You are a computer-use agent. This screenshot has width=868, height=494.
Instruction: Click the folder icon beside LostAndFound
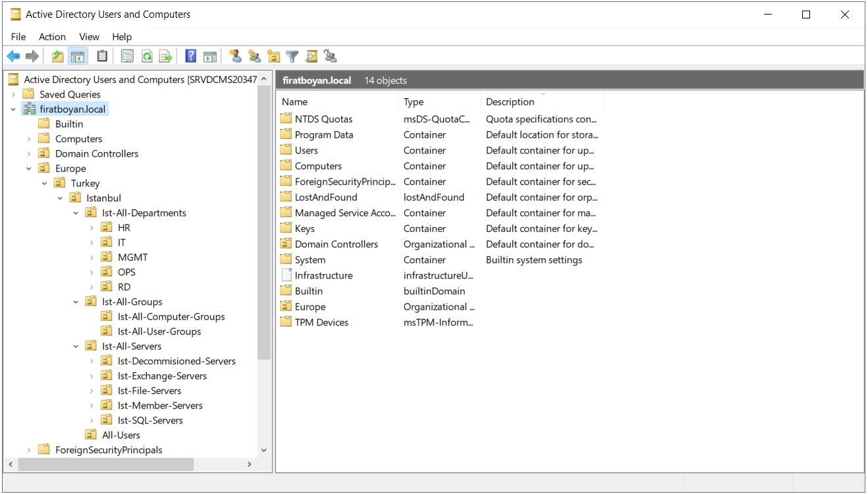tap(286, 197)
